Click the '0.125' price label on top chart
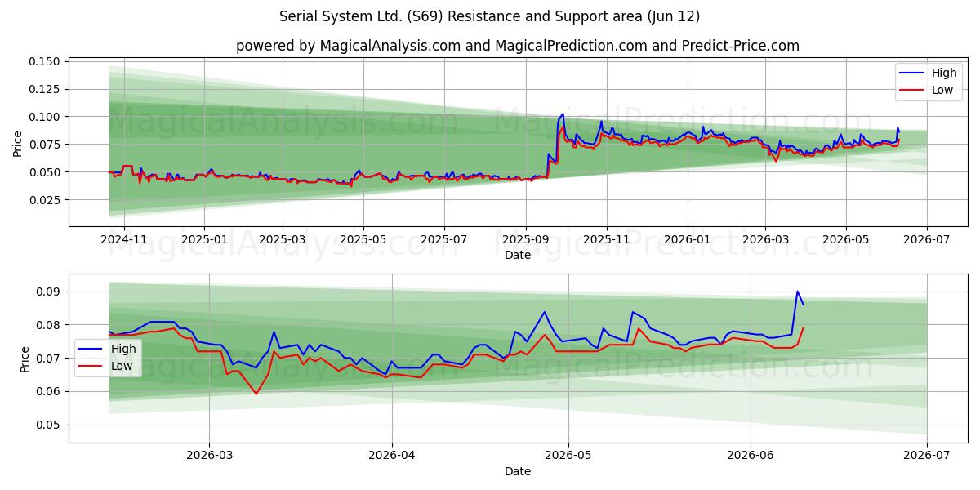Screen dimensions: 980x490 tap(46, 89)
